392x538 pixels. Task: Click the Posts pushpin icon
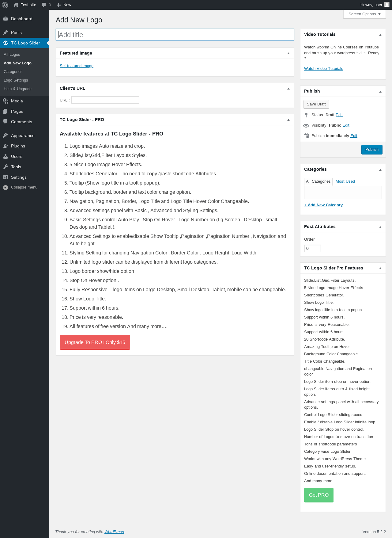coord(6,32)
